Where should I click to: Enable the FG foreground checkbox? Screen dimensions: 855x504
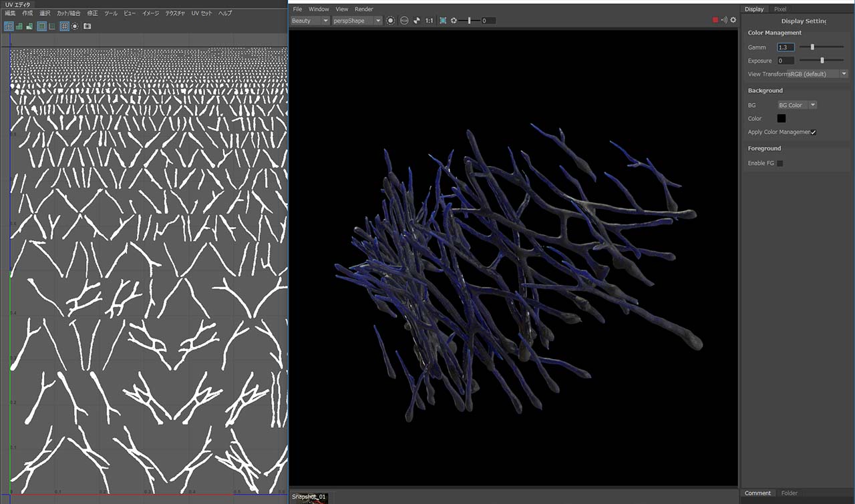pyautogui.click(x=780, y=163)
